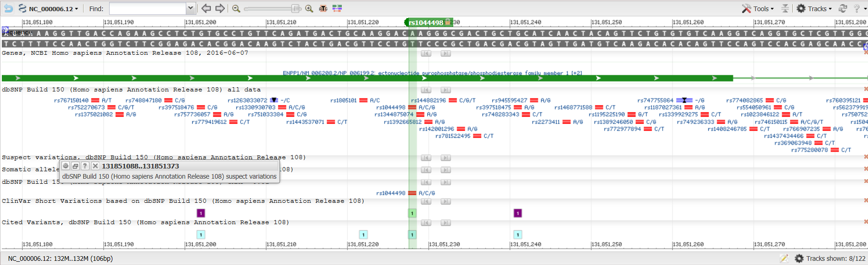Expand the help question mark dropdown
868x265 pixels.
pos(860,8)
